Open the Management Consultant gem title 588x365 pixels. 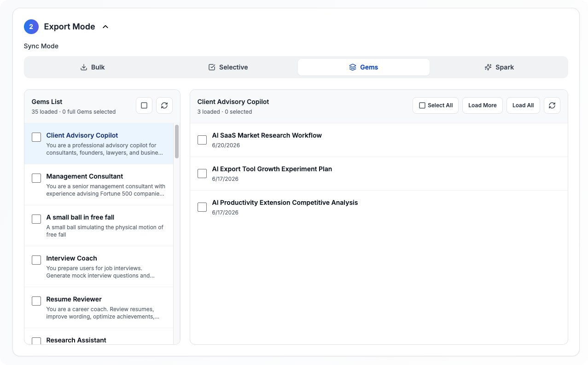point(85,176)
